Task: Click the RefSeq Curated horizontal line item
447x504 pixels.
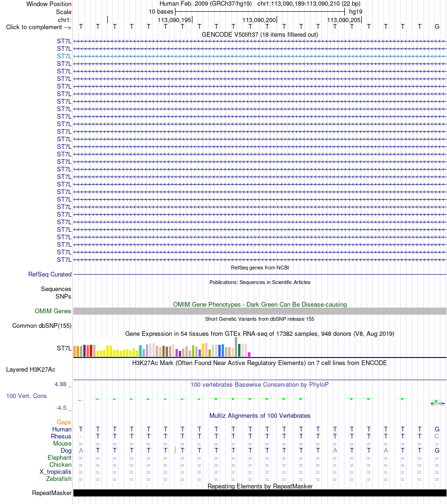Action: point(260,274)
